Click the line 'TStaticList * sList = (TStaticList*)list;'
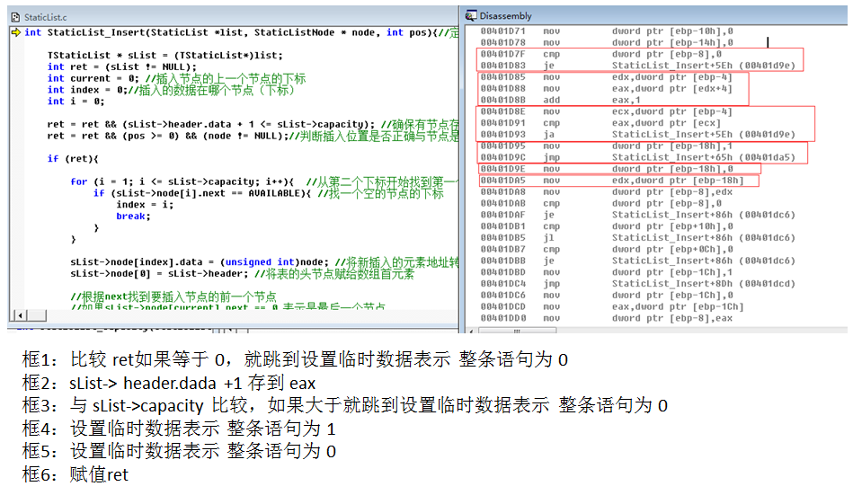This screenshot has width=853, height=504. [x=164, y=56]
